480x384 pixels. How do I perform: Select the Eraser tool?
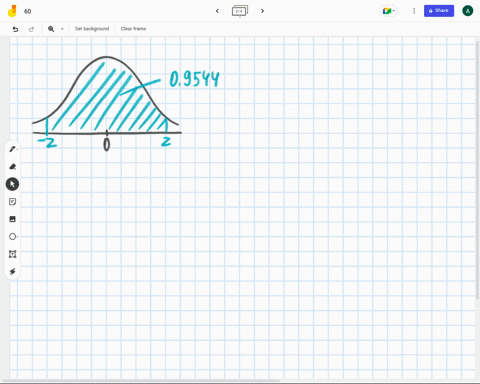coord(13,166)
